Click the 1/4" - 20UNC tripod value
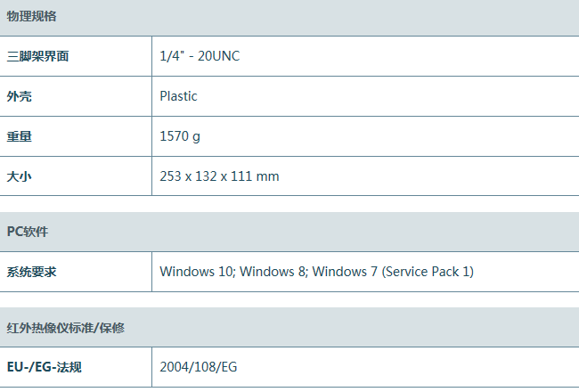 (x=200, y=56)
